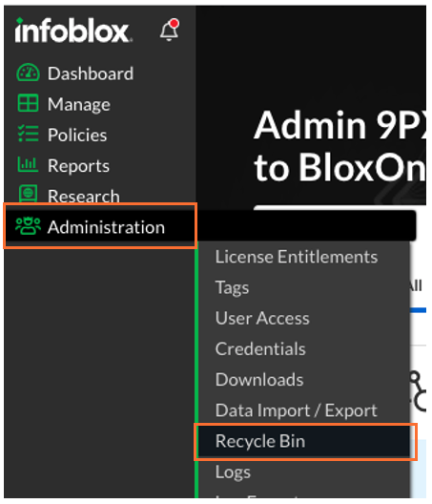This screenshot has height=504, width=432.
Task: Go to User Access
Action: [x=262, y=318]
